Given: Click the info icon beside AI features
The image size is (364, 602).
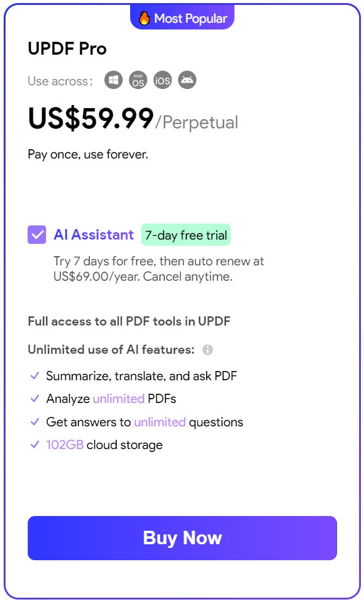Looking at the screenshot, I should 207,350.
